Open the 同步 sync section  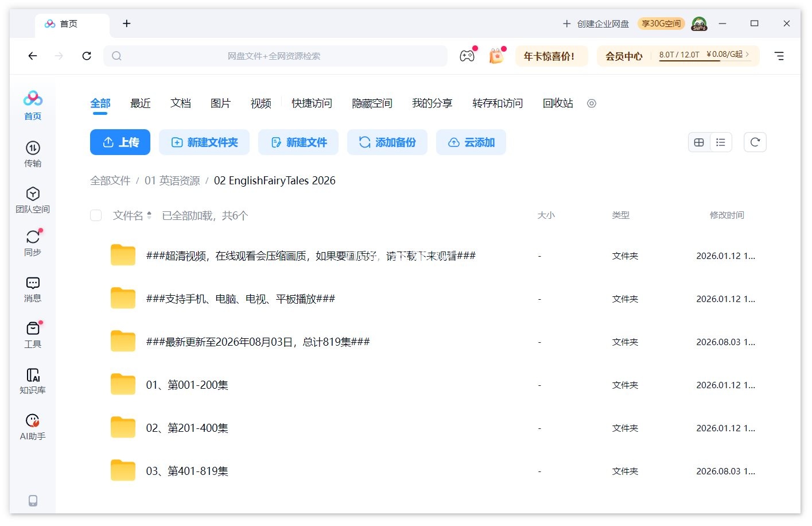coord(33,243)
